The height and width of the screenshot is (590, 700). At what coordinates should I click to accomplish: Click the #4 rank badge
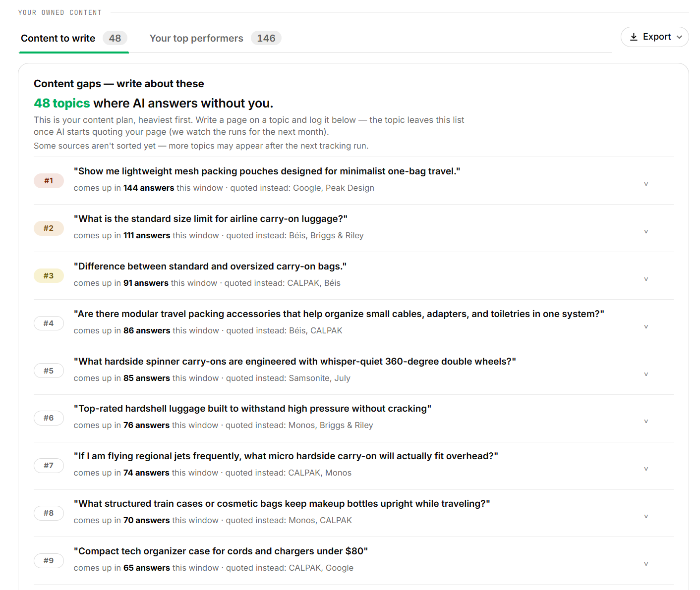(49, 323)
